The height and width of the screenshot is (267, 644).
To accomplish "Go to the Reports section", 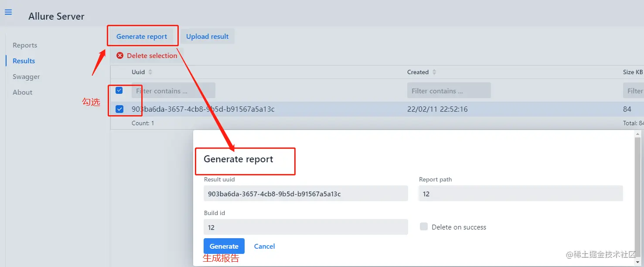I will pyautogui.click(x=25, y=45).
